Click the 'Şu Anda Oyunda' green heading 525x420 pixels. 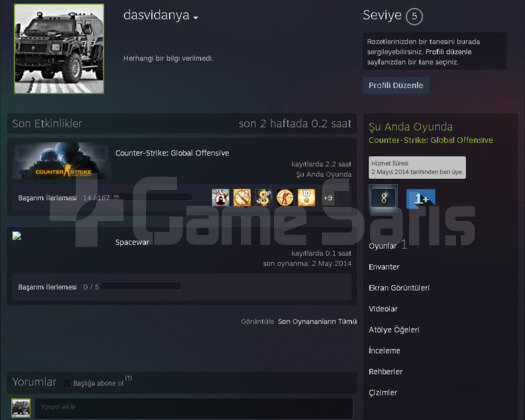(411, 127)
